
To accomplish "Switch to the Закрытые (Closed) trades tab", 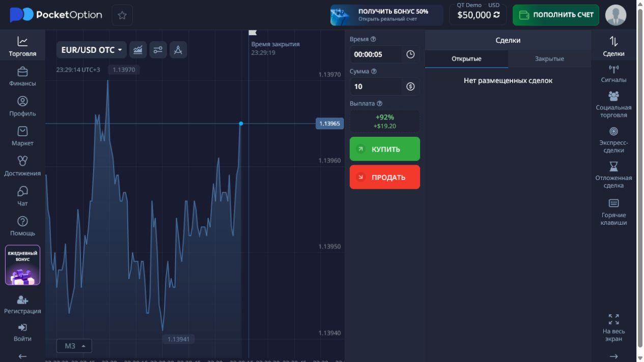I will tap(549, 59).
